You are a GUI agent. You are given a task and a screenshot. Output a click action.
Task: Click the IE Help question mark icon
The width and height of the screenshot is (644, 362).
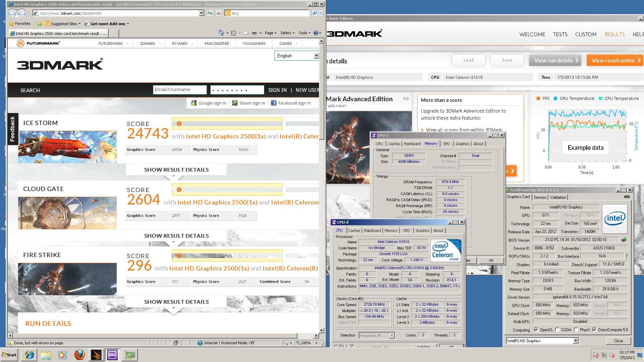pos(316,33)
